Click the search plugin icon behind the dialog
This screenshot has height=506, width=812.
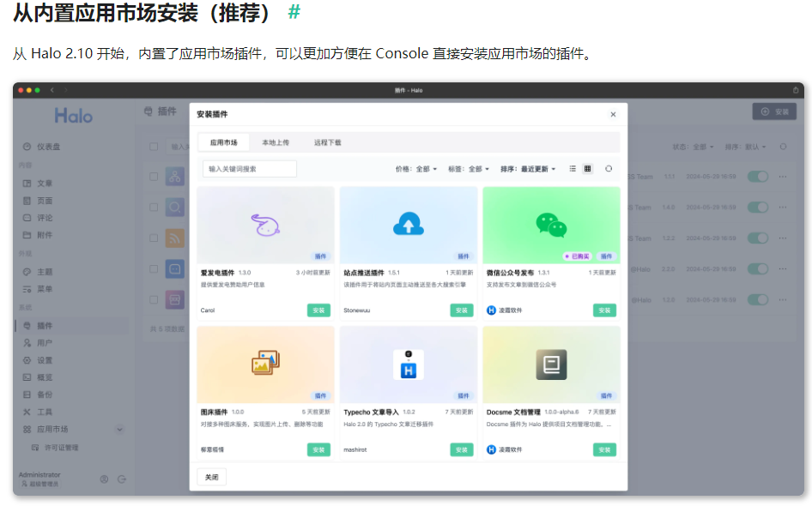click(175, 207)
